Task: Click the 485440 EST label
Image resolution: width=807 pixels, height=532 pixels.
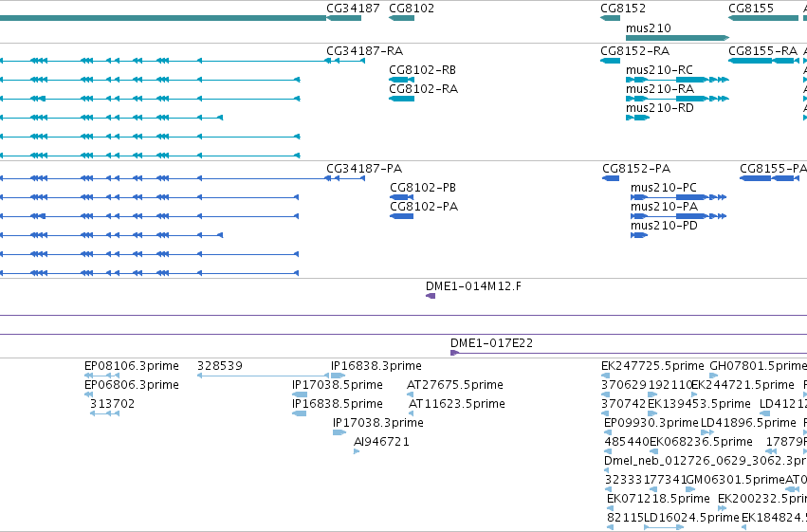Action: click(x=627, y=442)
